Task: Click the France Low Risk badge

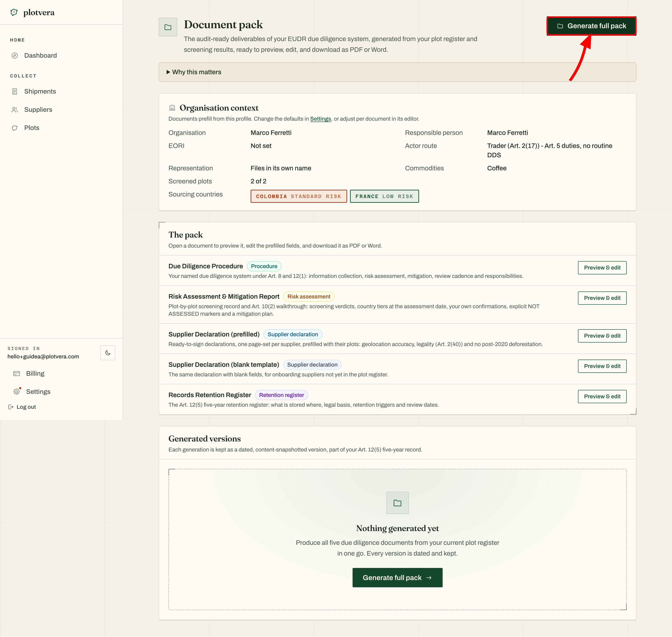Action: tap(384, 196)
